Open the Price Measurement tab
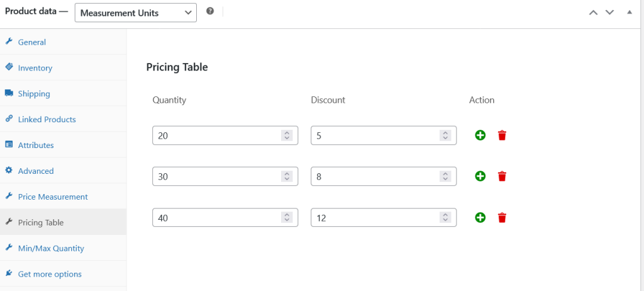This screenshot has height=291, width=644. (53, 197)
